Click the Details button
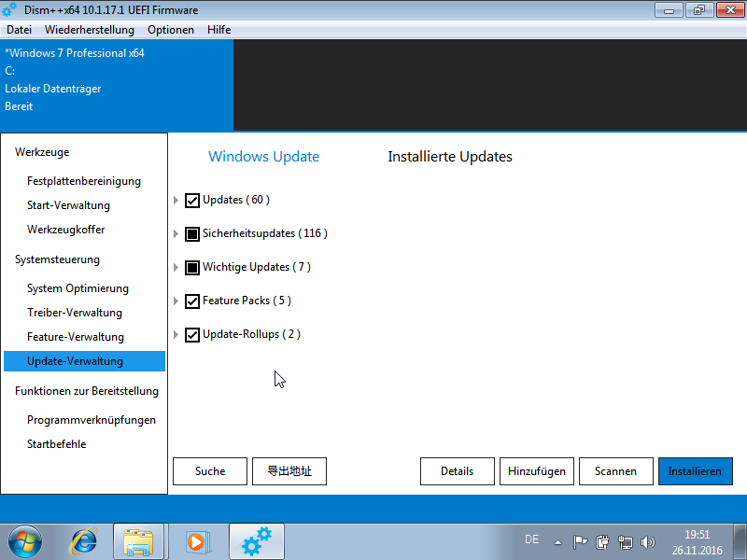The image size is (747, 560). (x=458, y=471)
